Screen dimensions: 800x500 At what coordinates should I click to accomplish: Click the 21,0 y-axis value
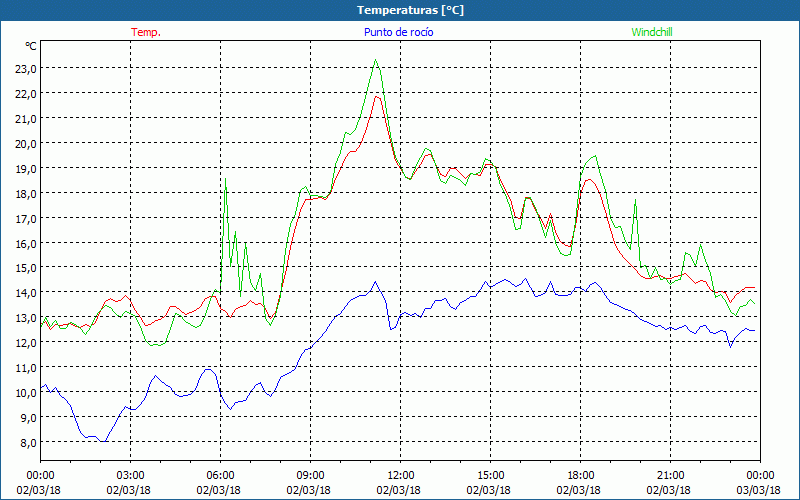coord(26,118)
